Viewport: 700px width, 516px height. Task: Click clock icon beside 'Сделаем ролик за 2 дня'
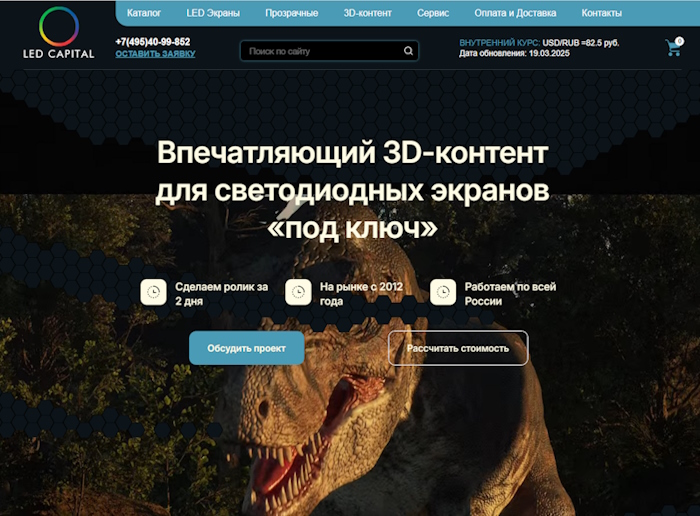point(154,292)
